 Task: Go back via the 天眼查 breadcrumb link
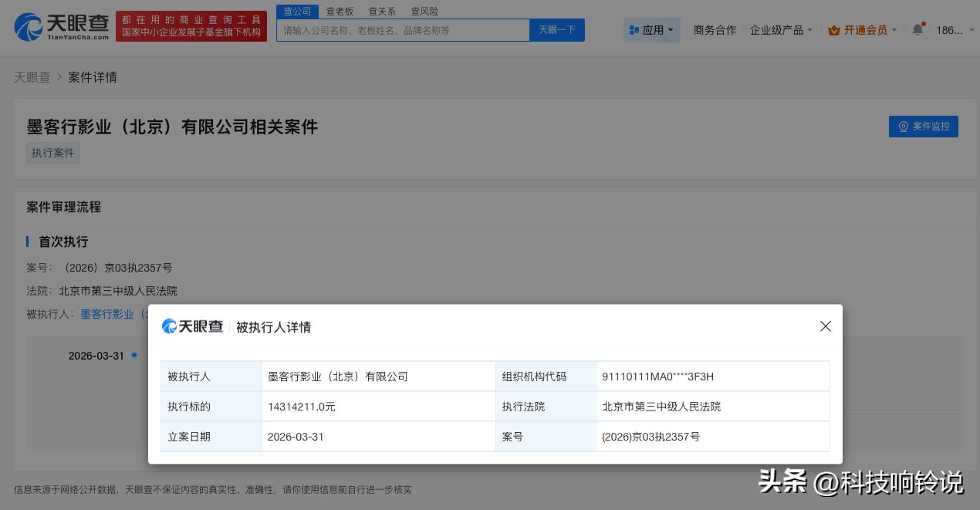32,77
